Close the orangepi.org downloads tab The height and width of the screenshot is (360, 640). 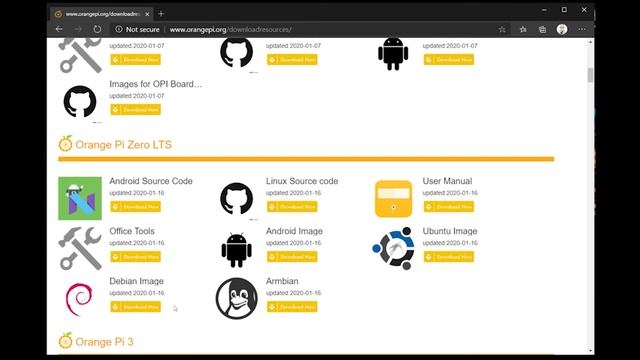click(x=147, y=14)
